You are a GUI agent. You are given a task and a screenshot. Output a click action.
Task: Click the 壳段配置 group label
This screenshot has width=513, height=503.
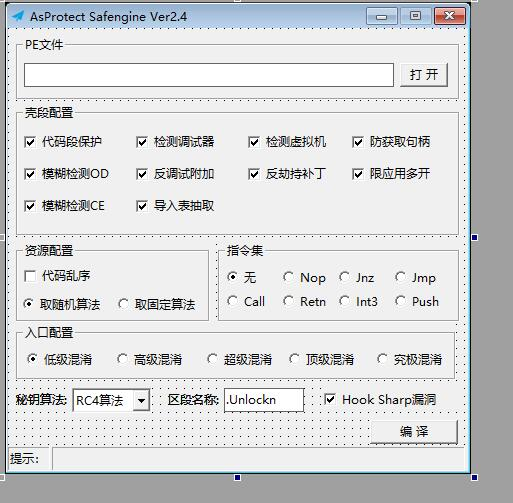point(49,113)
